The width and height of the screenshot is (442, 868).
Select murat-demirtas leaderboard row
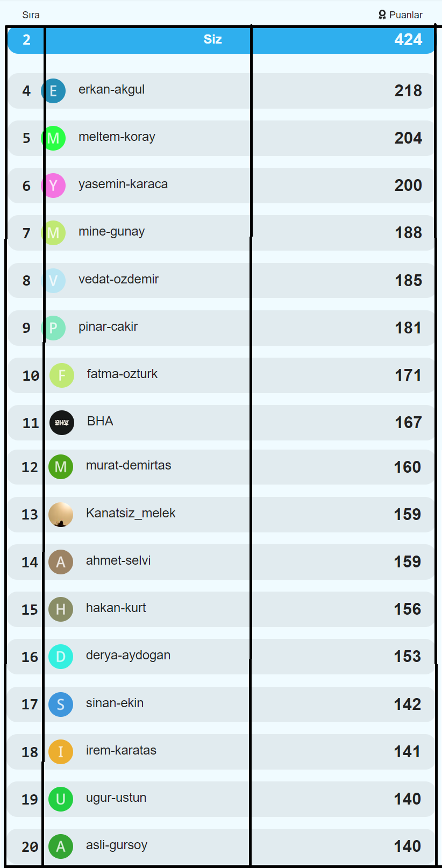point(222,467)
